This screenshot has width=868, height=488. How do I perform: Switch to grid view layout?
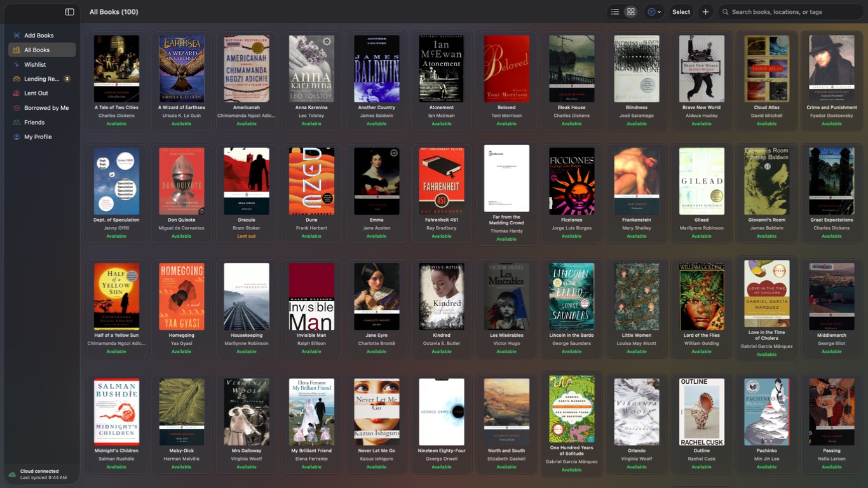pyautogui.click(x=631, y=12)
